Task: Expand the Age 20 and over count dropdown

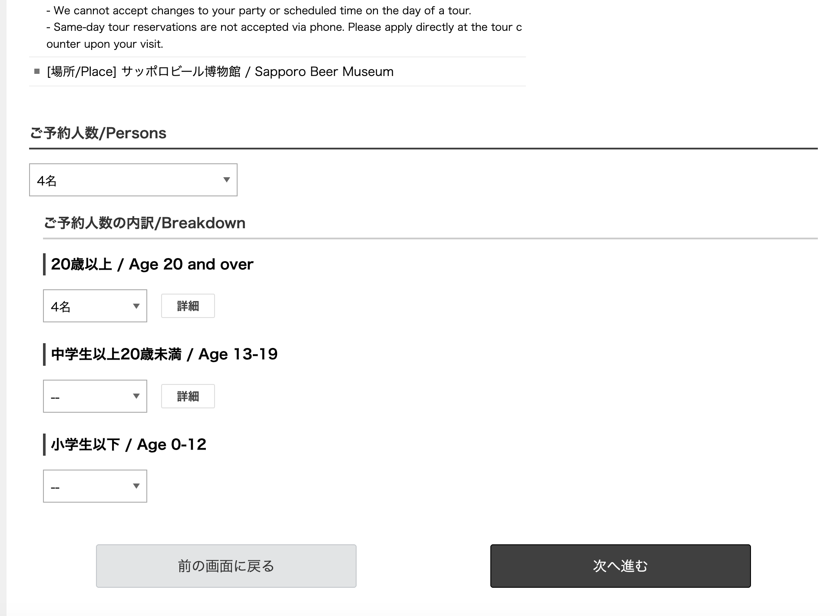Action: pos(95,306)
